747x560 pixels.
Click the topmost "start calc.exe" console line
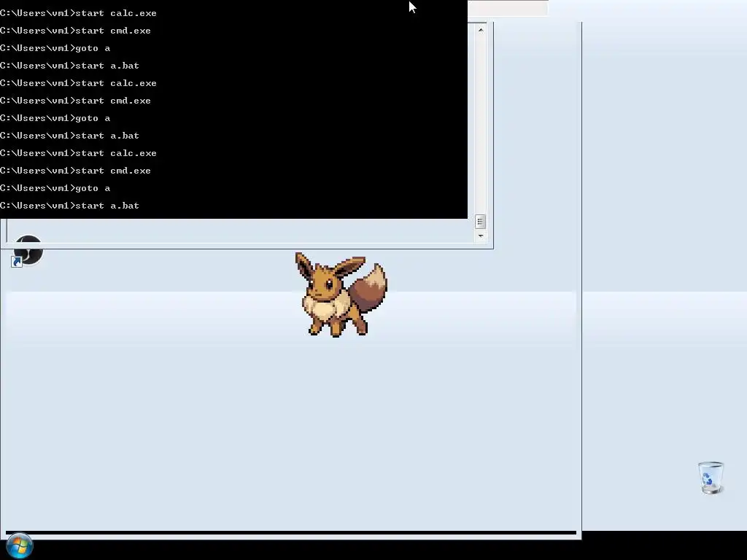click(x=78, y=13)
